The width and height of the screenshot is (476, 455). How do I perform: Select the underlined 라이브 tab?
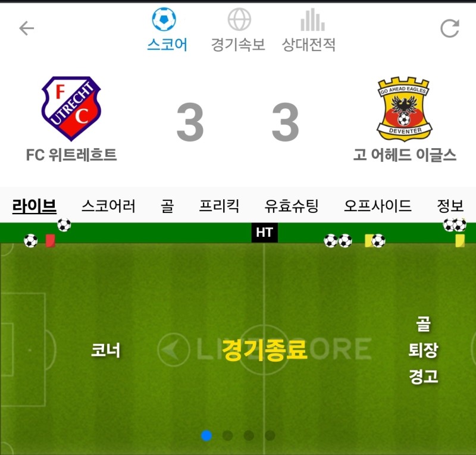click(35, 206)
